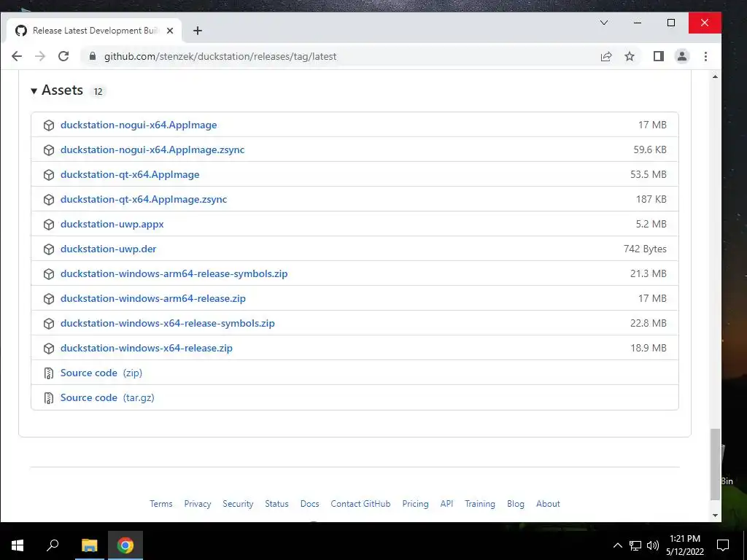Open Chrome side panel
This screenshot has height=560, width=747.
[x=659, y=56]
